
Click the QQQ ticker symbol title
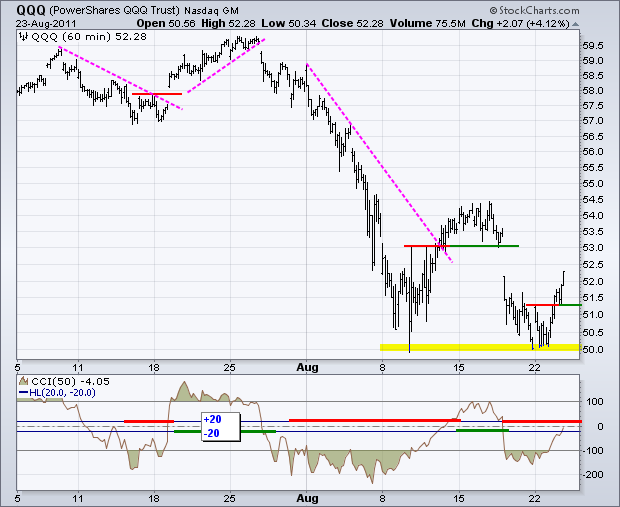[31, 10]
